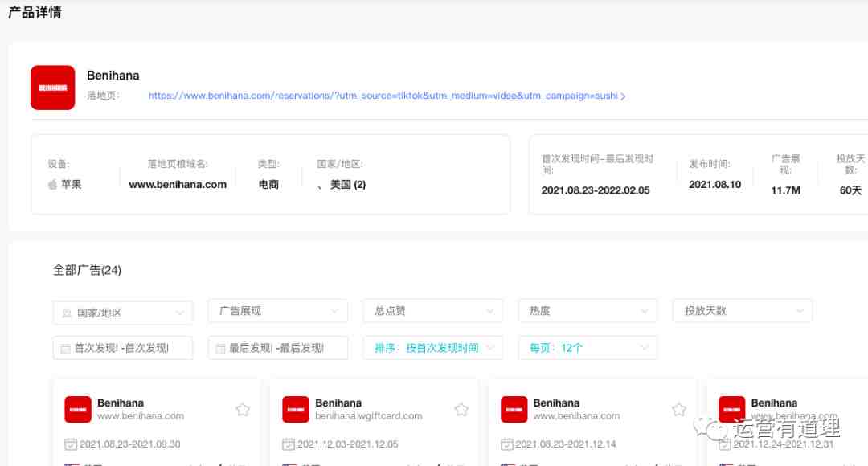Viewport: 868px width, 466px height.
Task: Click the Benihana logo on the 2021.08.23-2021.09.30 ad
Action: coord(78,410)
